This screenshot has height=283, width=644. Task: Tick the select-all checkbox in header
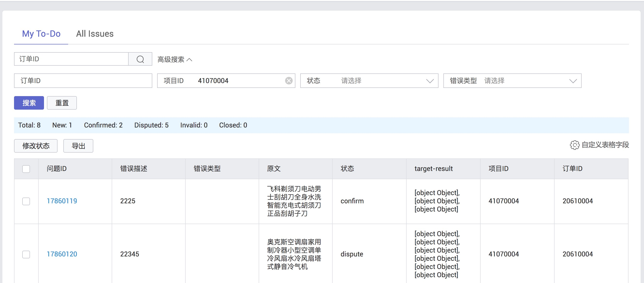coord(26,169)
